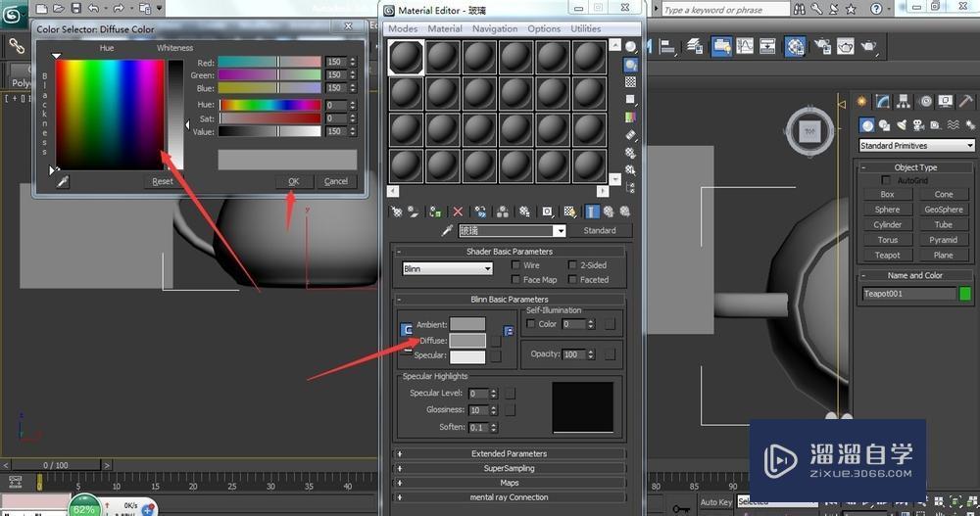Click Opacity value field

[573, 354]
